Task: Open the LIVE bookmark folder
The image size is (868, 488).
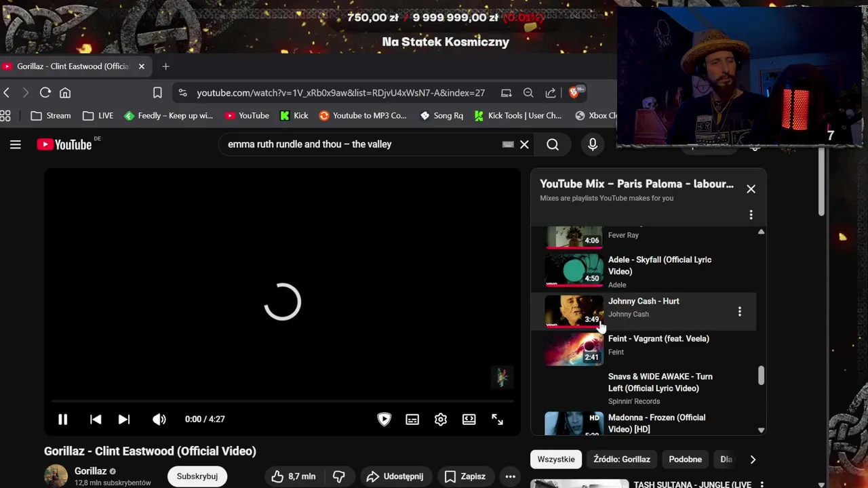Action: (98, 116)
